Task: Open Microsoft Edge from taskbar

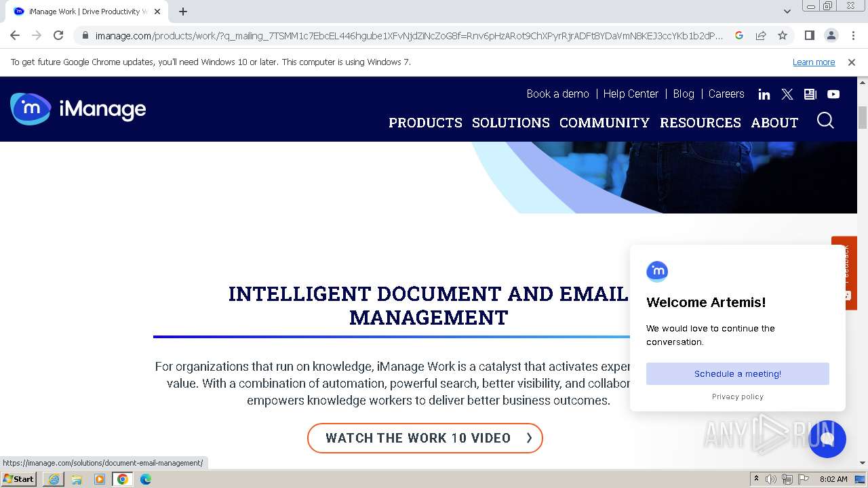Action: pos(146,479)
